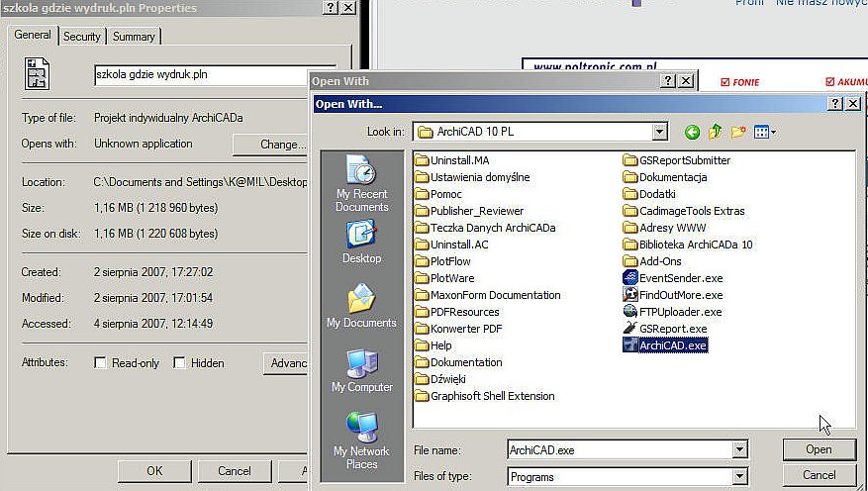Select the GSReport.exe file icon
Screen dimensions: 868x491
(x=629, y=329)
